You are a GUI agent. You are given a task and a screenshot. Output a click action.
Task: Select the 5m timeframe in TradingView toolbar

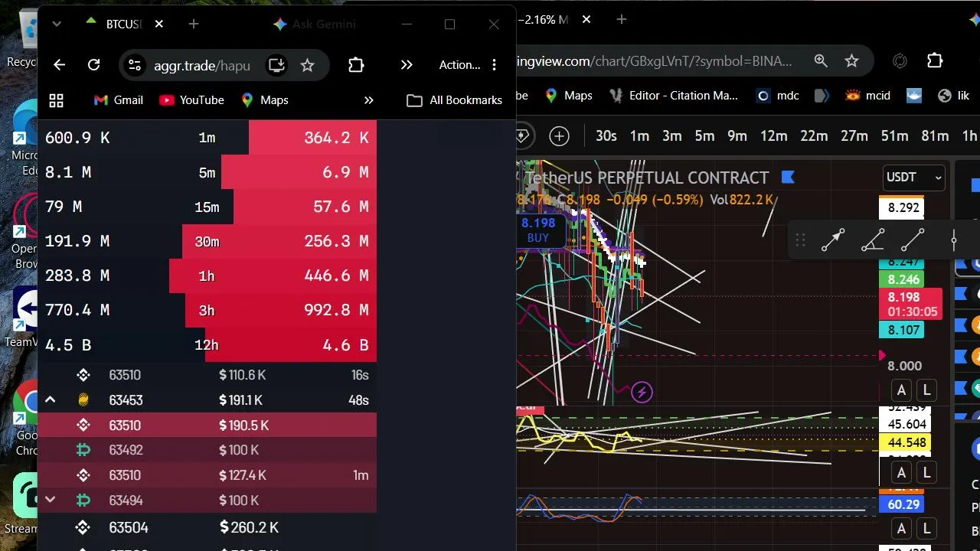tap(704, 136)
